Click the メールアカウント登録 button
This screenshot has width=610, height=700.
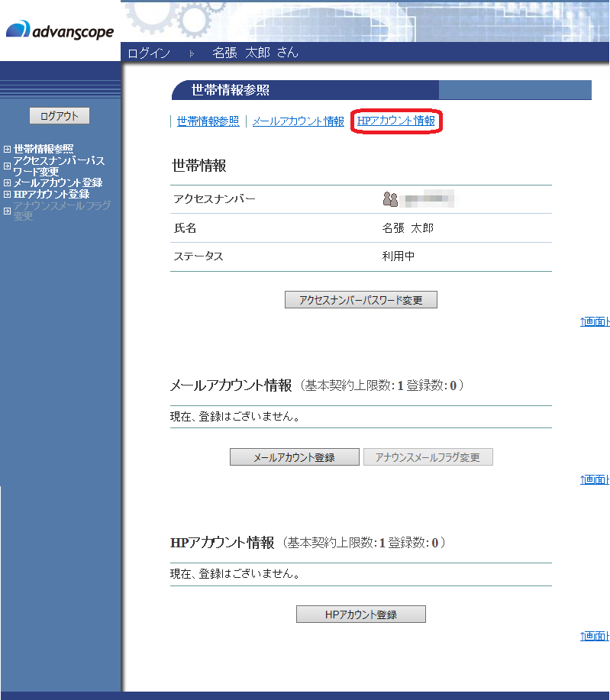click(294, 457)
